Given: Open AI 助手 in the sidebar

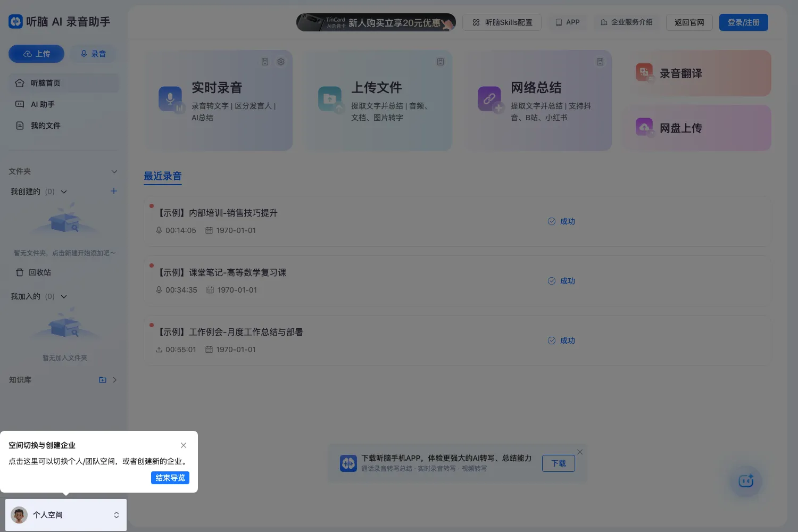Looking at the screenshot, I should tap(64, 104).
